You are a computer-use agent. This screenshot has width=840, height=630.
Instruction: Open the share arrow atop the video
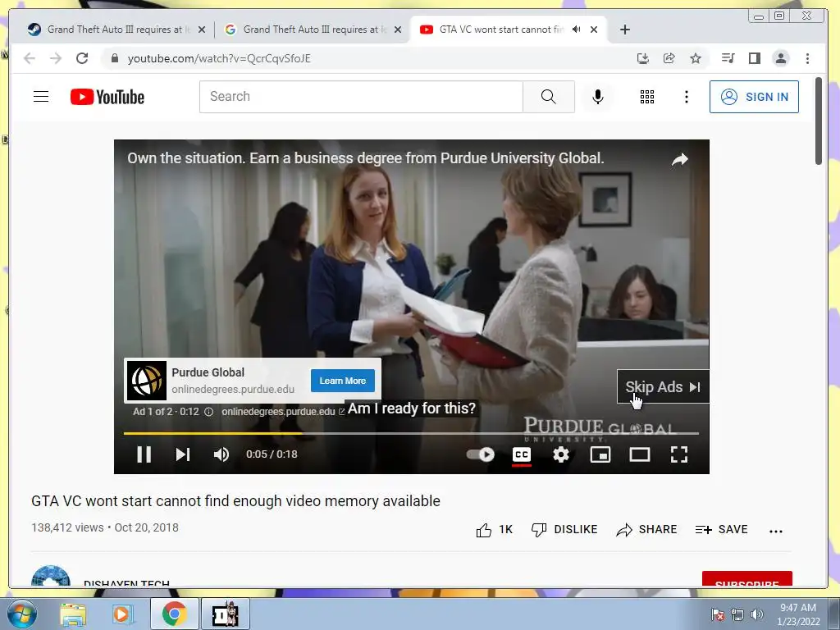coord(680,159)
